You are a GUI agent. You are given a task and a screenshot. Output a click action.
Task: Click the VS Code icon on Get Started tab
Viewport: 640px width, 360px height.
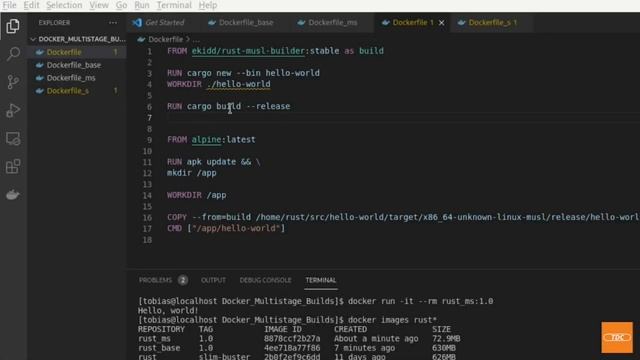pyautogui.click(x=137, y=23)
